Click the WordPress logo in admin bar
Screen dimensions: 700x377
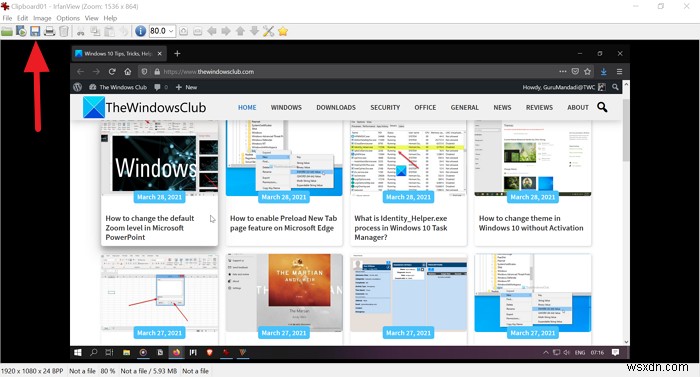coord(78,87)
